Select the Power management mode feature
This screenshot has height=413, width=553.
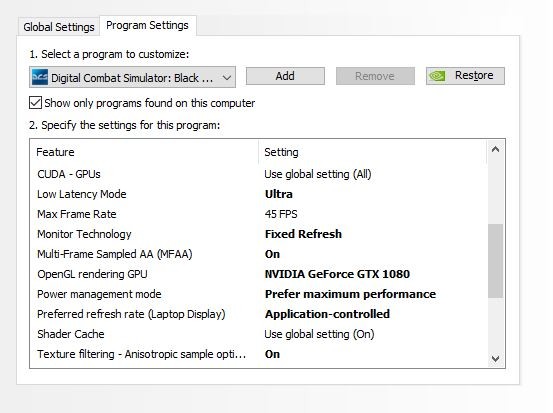pyautogui.click(x=99, y=294)
